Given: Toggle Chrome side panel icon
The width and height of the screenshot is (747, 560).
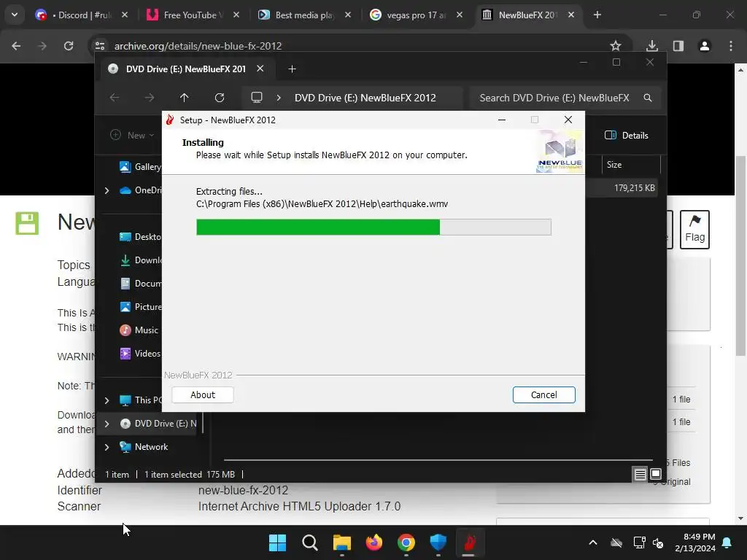Looking at the screenshot, I should pos(678,46).
